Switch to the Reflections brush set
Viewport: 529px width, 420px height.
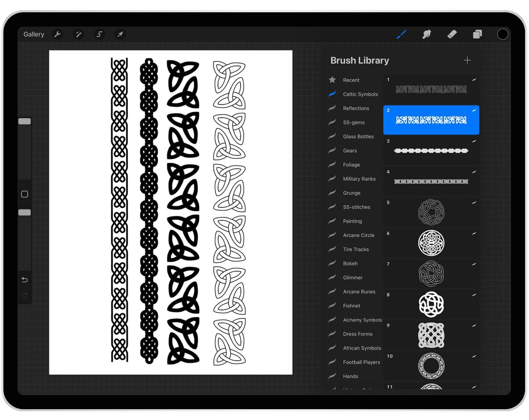[x=356, y=108]
